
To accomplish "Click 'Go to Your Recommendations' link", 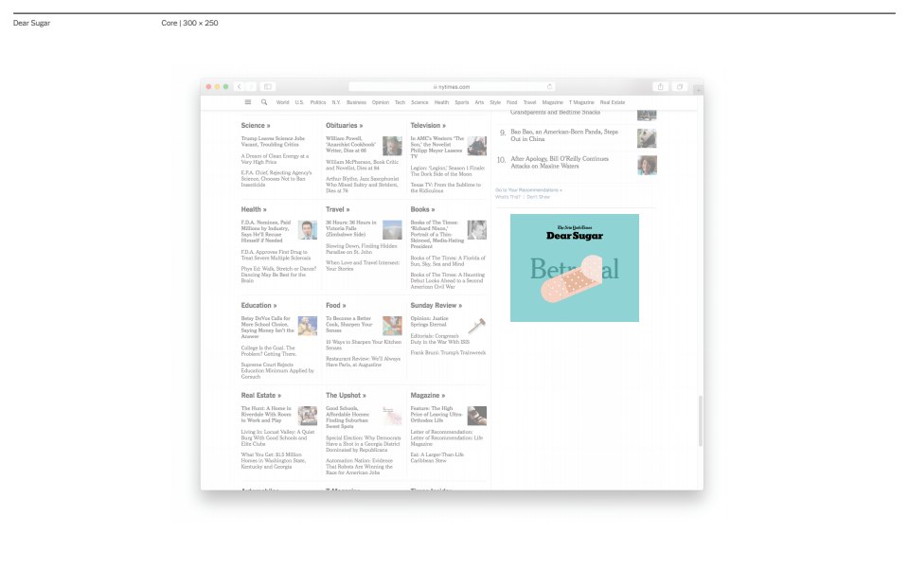I will 528,189.
